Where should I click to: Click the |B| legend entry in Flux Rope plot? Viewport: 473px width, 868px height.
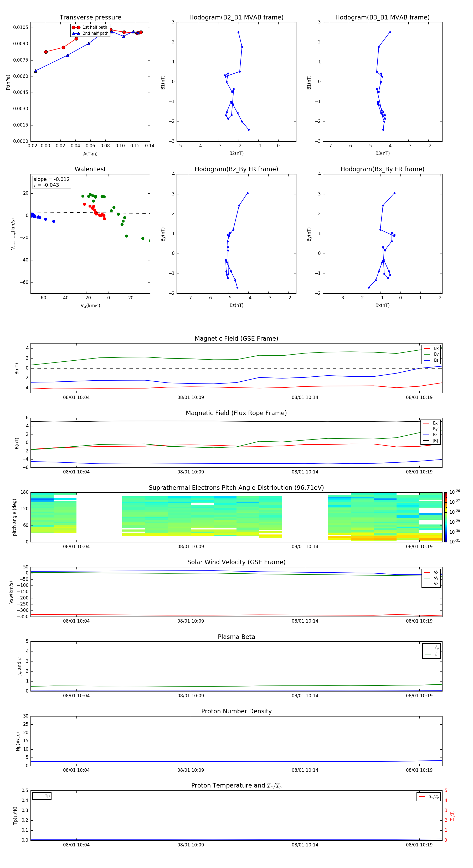tap(431, 441)
